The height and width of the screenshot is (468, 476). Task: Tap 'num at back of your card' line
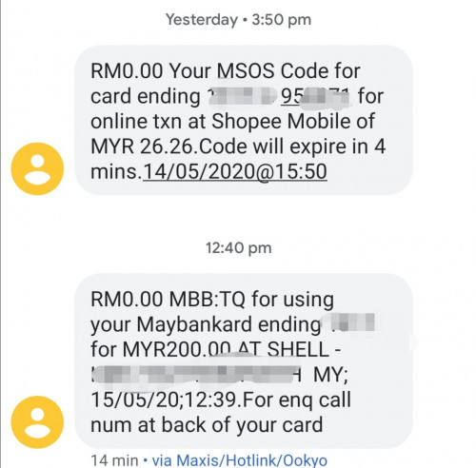coord(207,425)
